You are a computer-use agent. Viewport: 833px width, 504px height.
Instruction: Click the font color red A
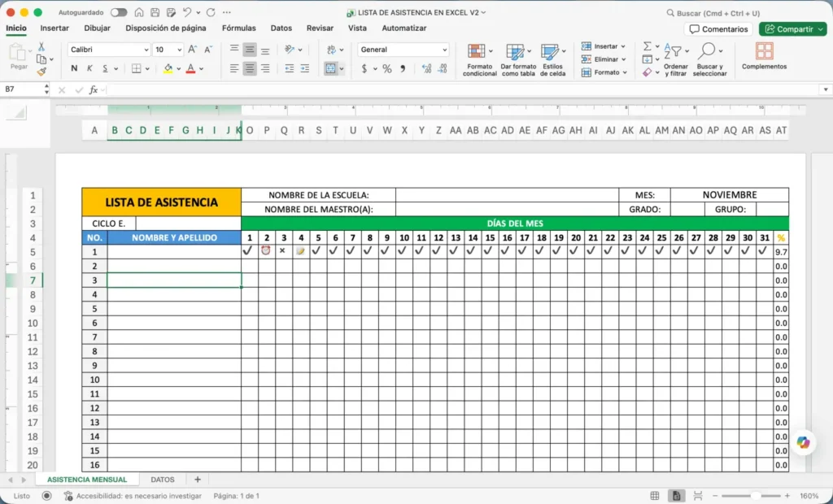click(x=190, y=68)
